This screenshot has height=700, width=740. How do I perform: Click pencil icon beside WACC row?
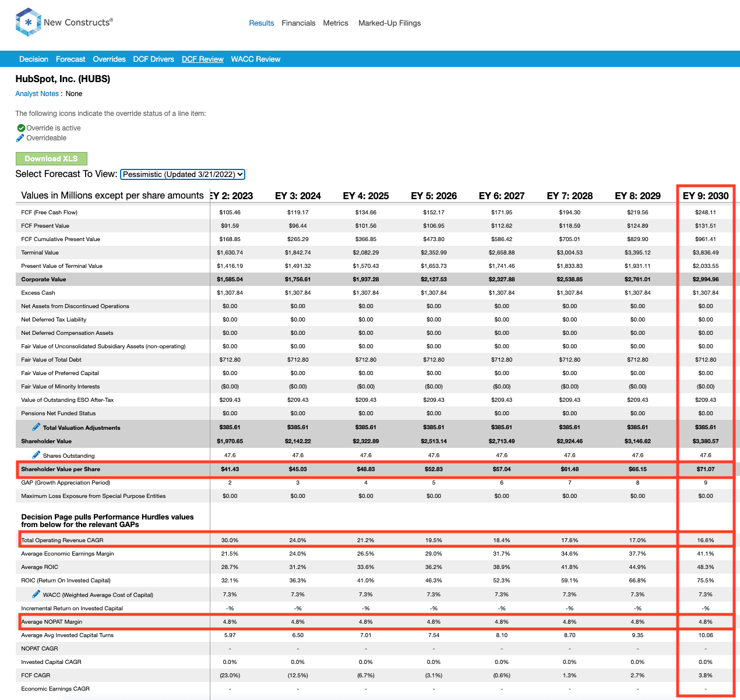pos(36,594)
